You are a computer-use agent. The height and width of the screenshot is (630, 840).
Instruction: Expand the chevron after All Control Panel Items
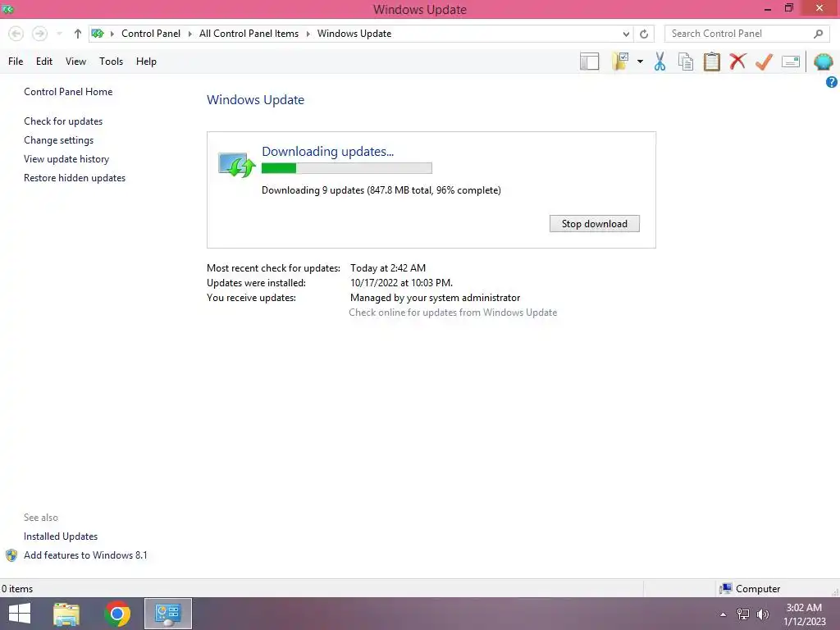pyautogui.click(x=308, y=34)
